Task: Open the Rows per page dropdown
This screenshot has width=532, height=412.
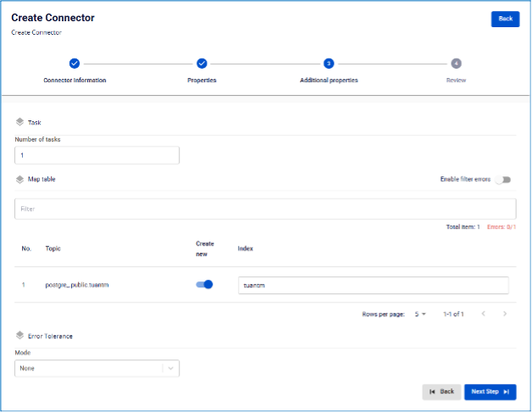Action: click(420, 314)
